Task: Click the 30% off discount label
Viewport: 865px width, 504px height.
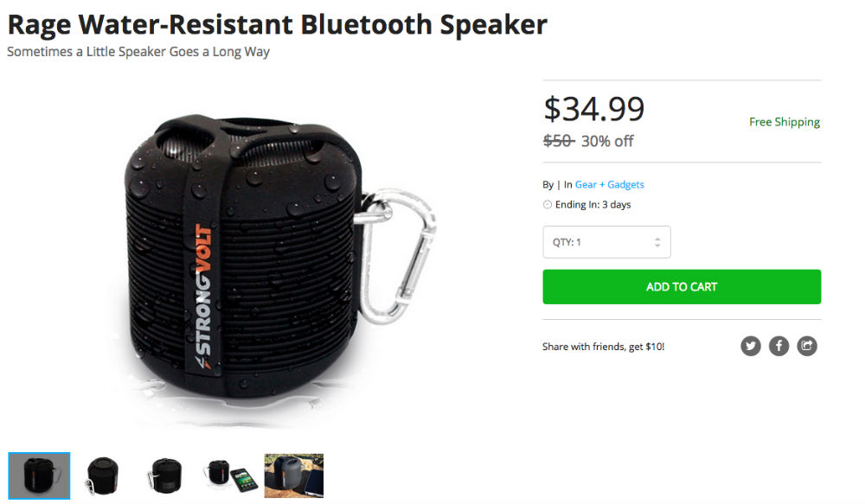Action: tap(607, 141)
